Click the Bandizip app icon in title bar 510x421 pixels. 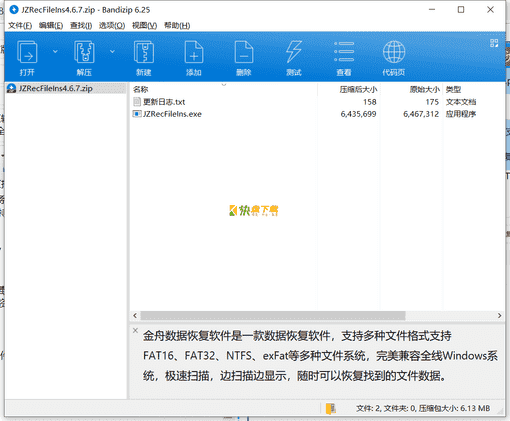(14, 10)
